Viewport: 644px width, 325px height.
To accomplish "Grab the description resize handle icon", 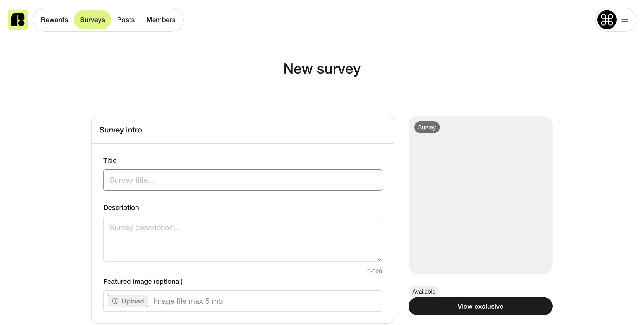I will 379,259.
